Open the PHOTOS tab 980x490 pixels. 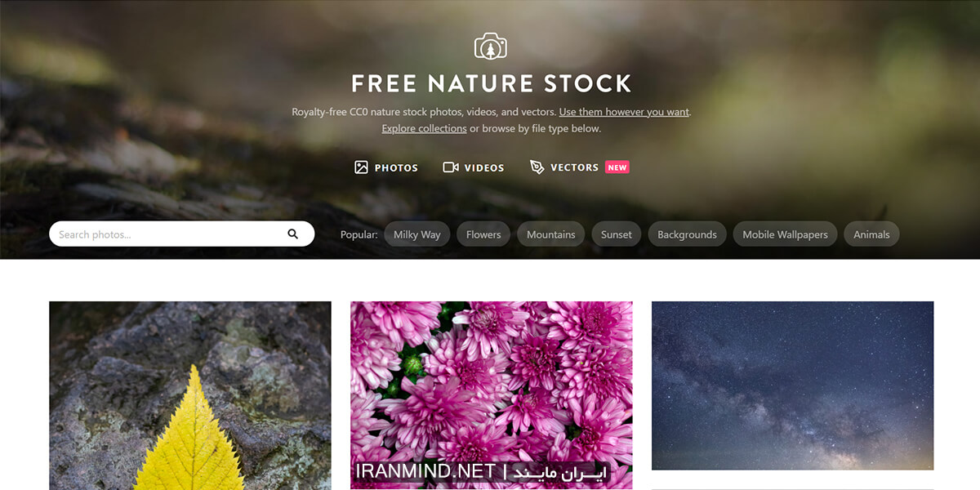[386, 167]
